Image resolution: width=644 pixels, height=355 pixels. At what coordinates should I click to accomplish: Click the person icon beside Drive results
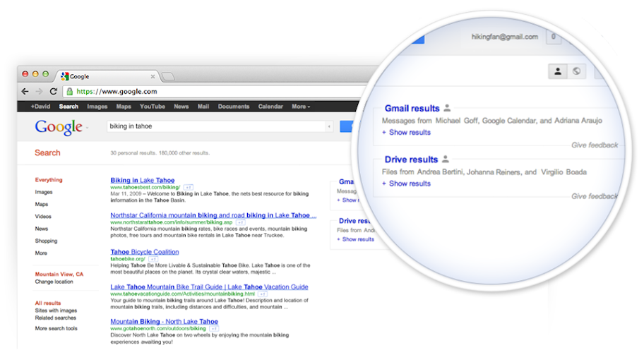point(446,160)
